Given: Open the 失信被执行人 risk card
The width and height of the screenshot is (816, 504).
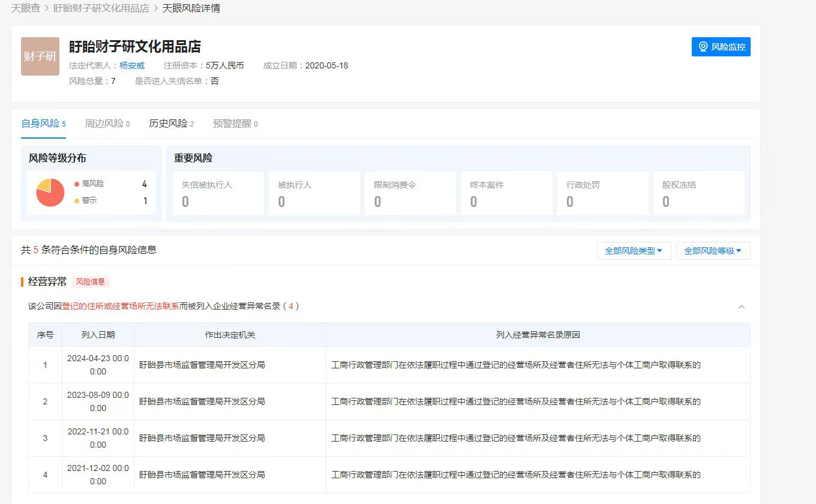Looking at the screenshot, I should (x=218, y=193).
